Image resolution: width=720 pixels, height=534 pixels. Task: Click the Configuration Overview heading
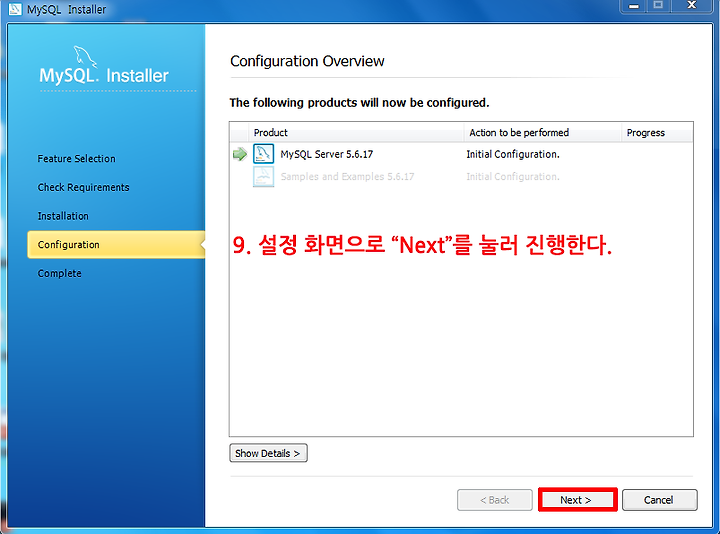point(307,61)
